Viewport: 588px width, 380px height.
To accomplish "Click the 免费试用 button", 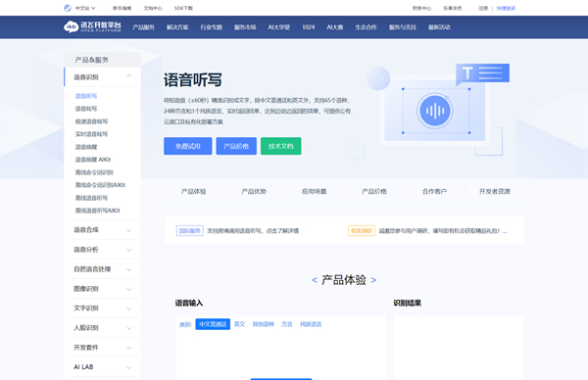I will coord(188,146).
